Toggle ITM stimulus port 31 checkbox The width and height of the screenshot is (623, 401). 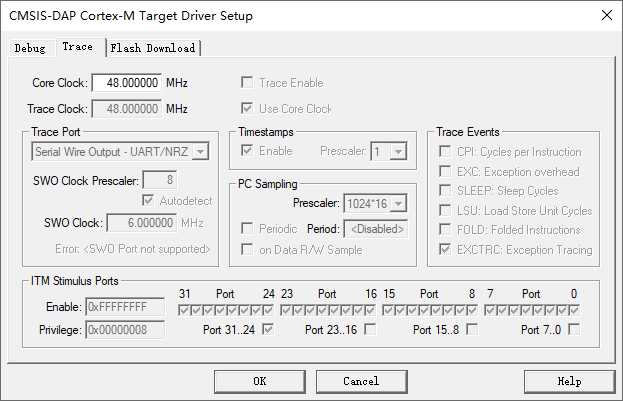[x=184, y=310]
